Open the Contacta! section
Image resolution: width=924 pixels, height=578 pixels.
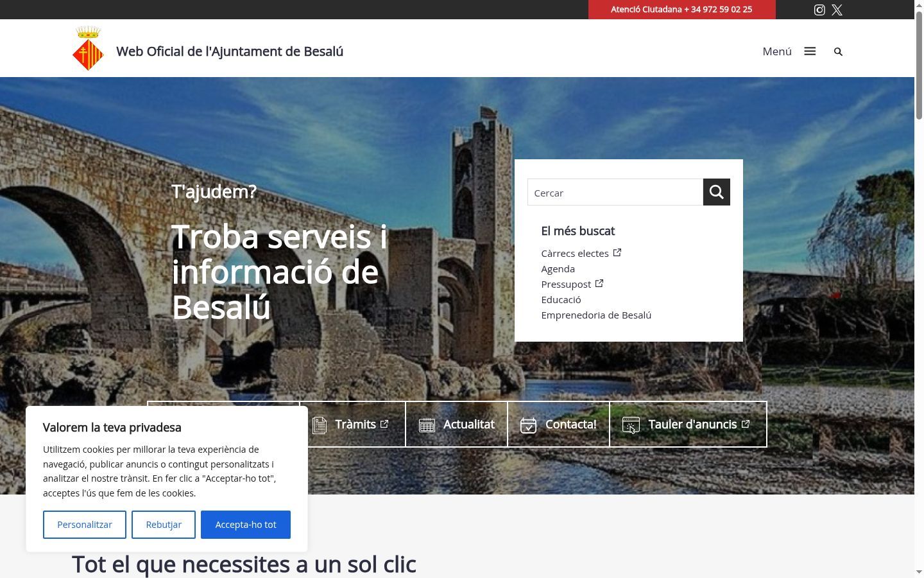tap(559, 424)
